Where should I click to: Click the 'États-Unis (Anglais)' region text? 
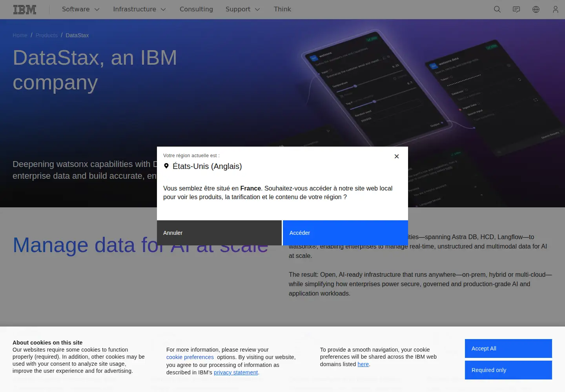click(207, 166)
